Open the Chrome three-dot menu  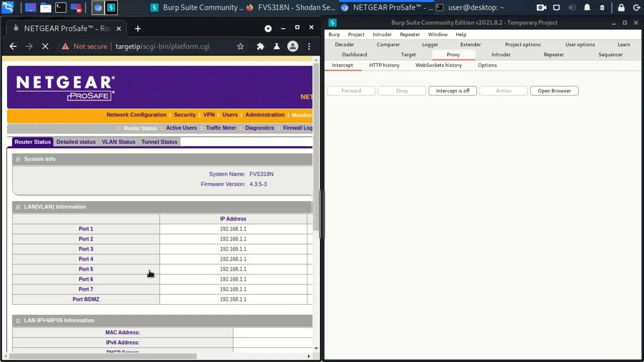coord(309,46)
